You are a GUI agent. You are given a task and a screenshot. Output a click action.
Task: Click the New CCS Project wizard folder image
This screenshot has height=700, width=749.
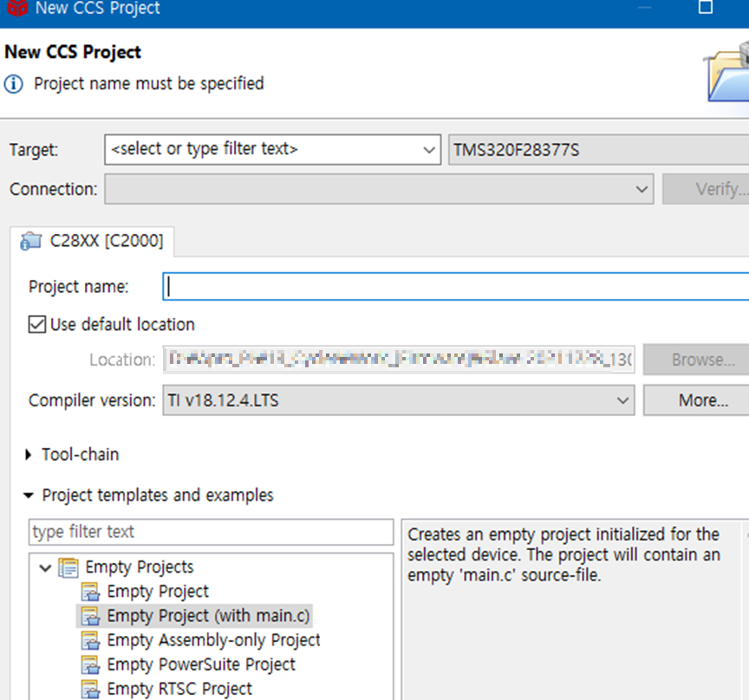click(727, 72)
